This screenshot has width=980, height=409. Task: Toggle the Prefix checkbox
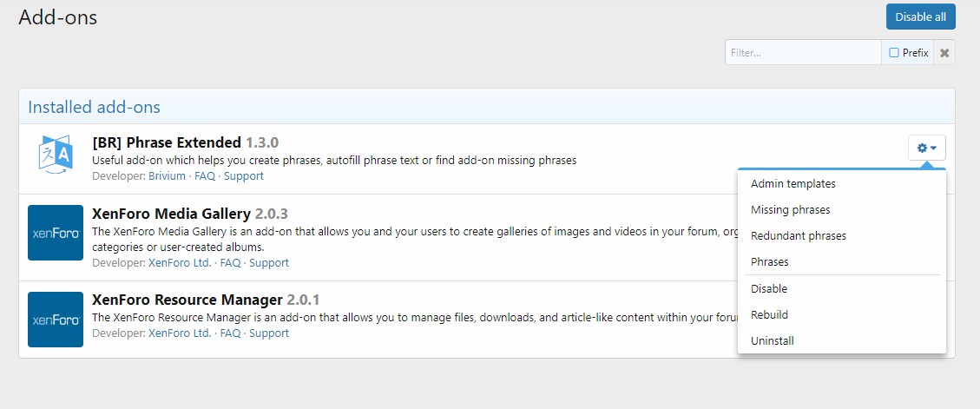pos(894,52)
